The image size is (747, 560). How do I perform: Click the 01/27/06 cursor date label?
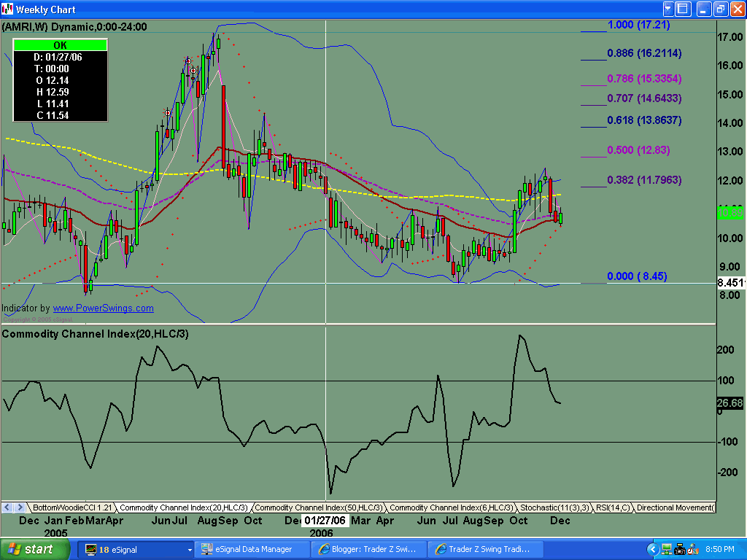click(x=325, y=521)
